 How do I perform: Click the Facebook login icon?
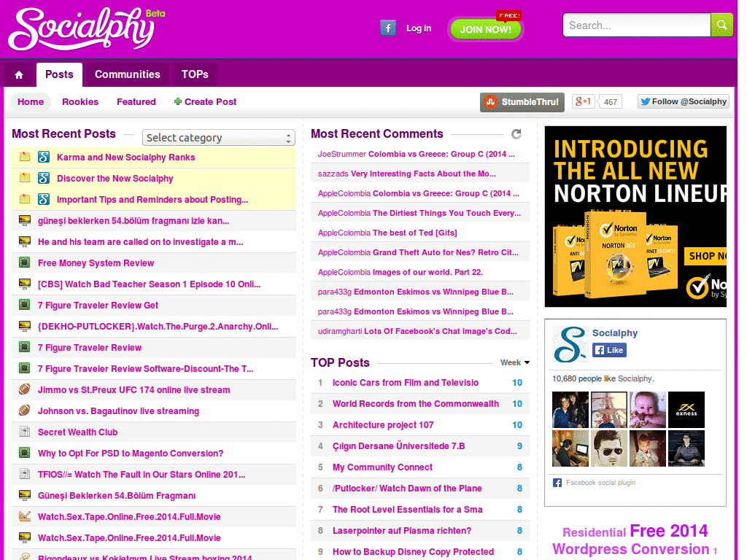pyautogui.click(x=388, y=28)
